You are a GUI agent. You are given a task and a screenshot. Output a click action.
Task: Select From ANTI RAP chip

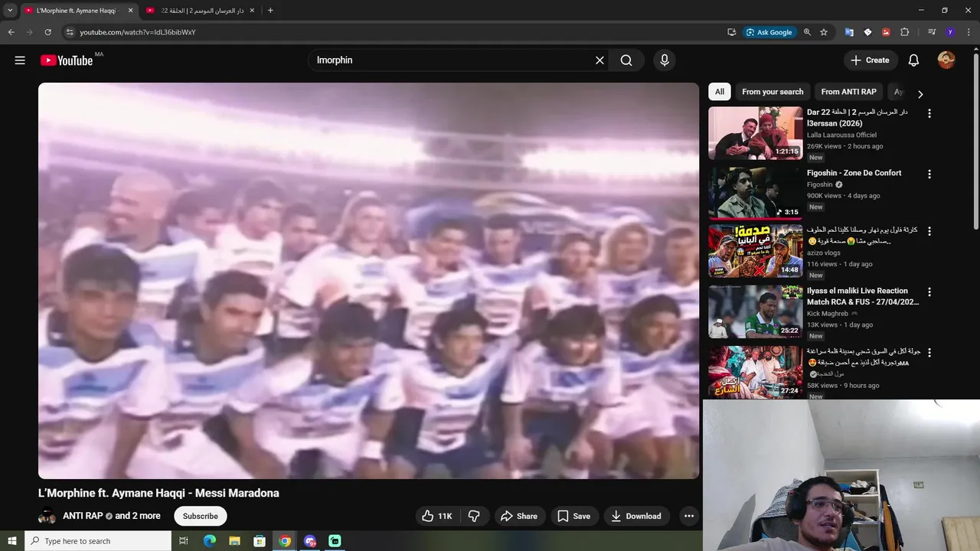848,92
